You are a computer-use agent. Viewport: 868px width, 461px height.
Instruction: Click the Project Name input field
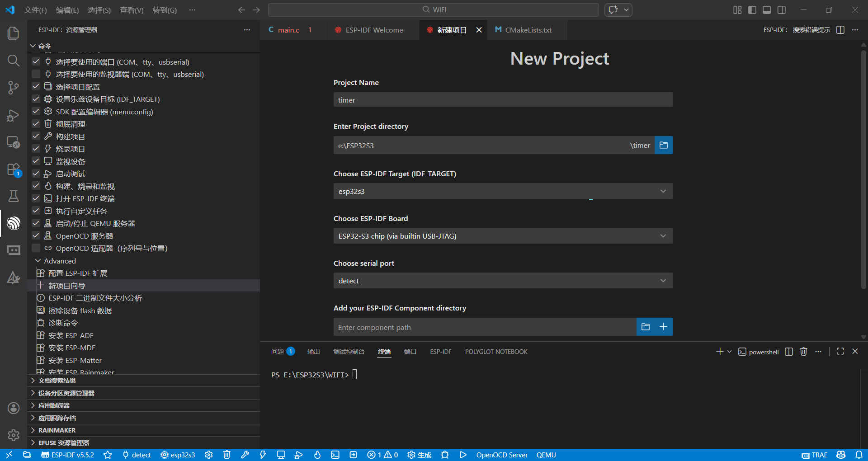click(503, 100)
